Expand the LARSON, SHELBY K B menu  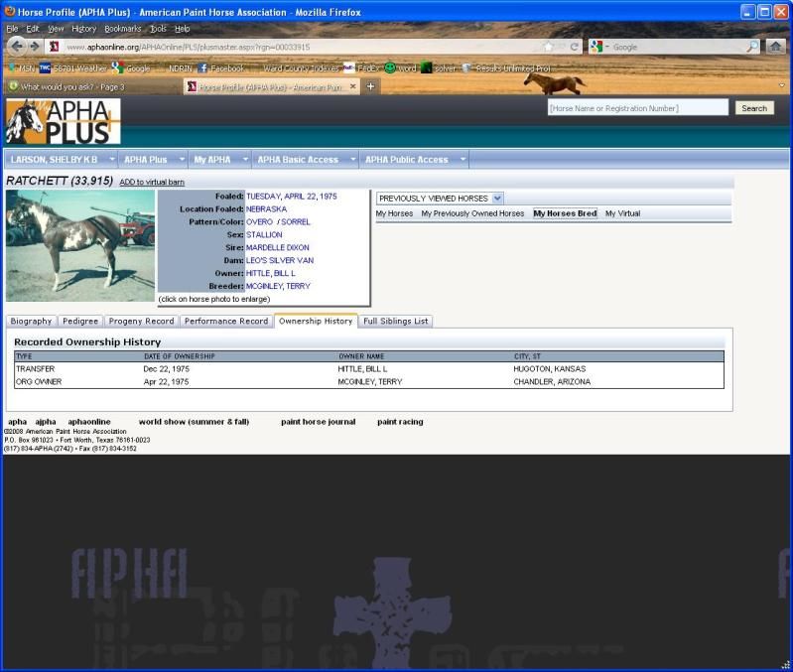tap(61, 159)
